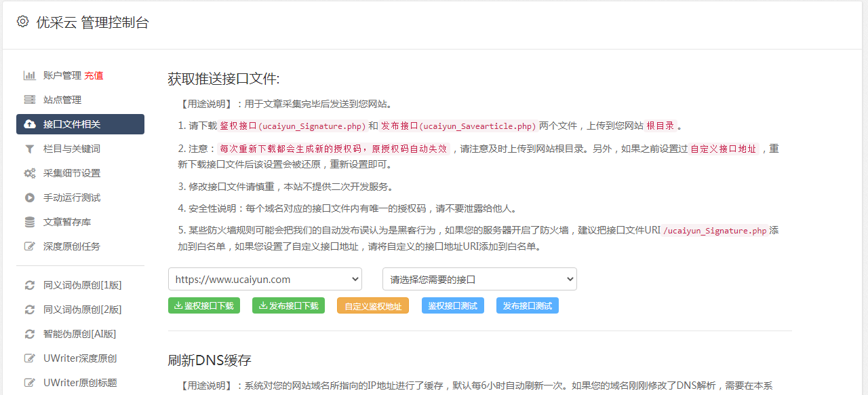Image resolution: width=868 pixels, height=395 pixels.
Task: Click the refresh icon for 智能伪原创[AI版]
Action: point(30,334)
